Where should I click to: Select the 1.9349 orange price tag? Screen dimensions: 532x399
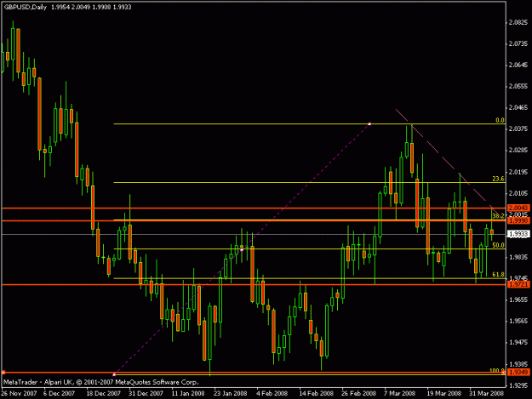click(x=518, y=373)
